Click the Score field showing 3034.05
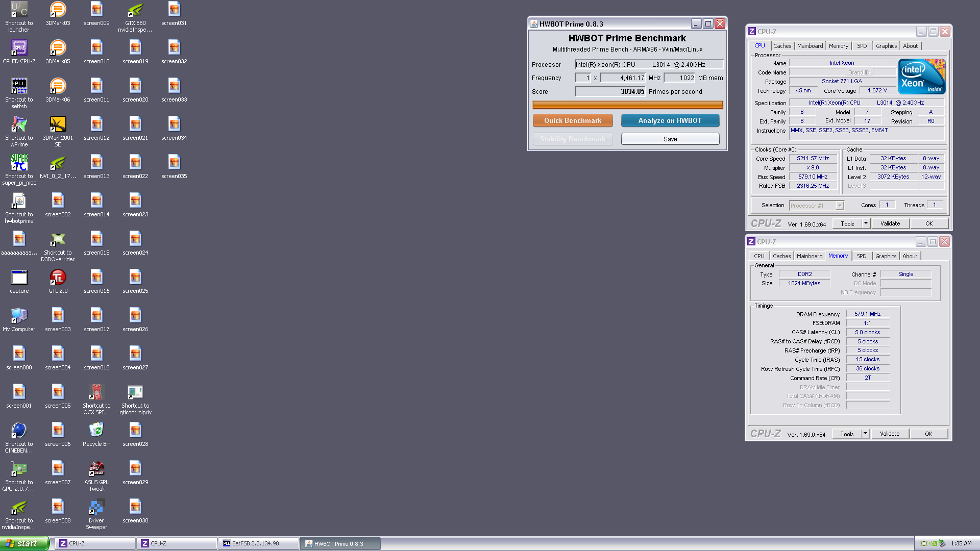The width and height of the screenshot is (980, 551). coord(610,92)
